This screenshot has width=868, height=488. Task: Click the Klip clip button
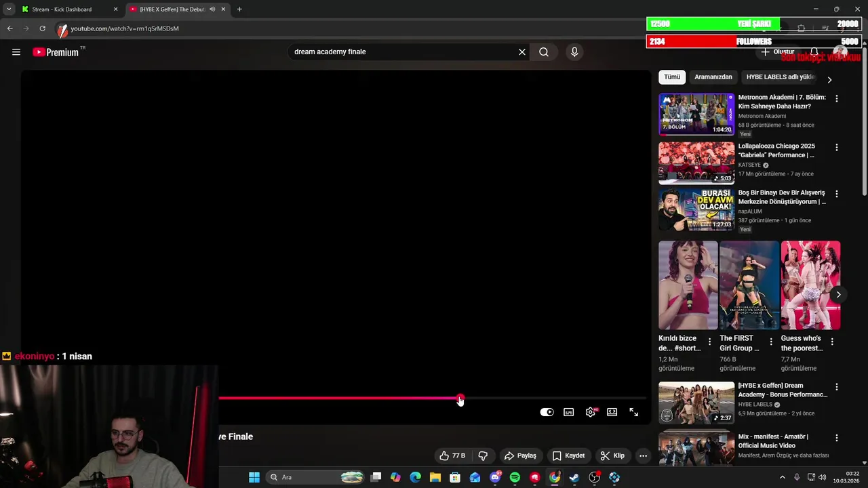[612, 456]
